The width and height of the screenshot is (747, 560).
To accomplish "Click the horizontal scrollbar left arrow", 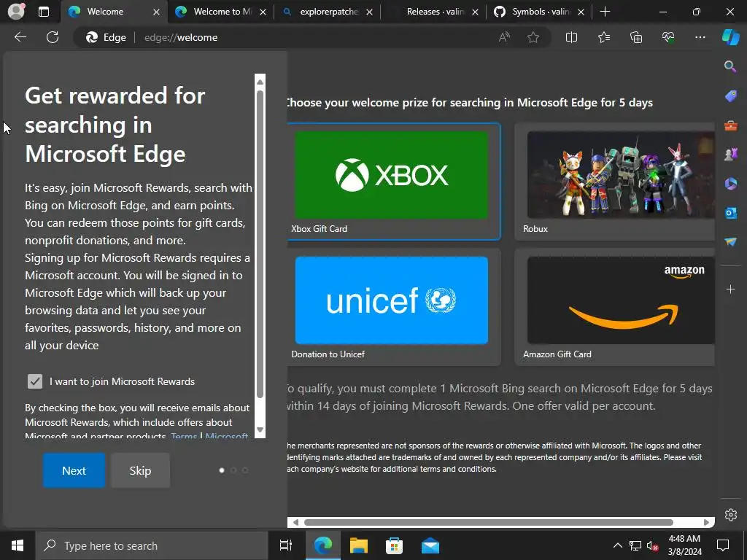I will click(x=295, y=522).
